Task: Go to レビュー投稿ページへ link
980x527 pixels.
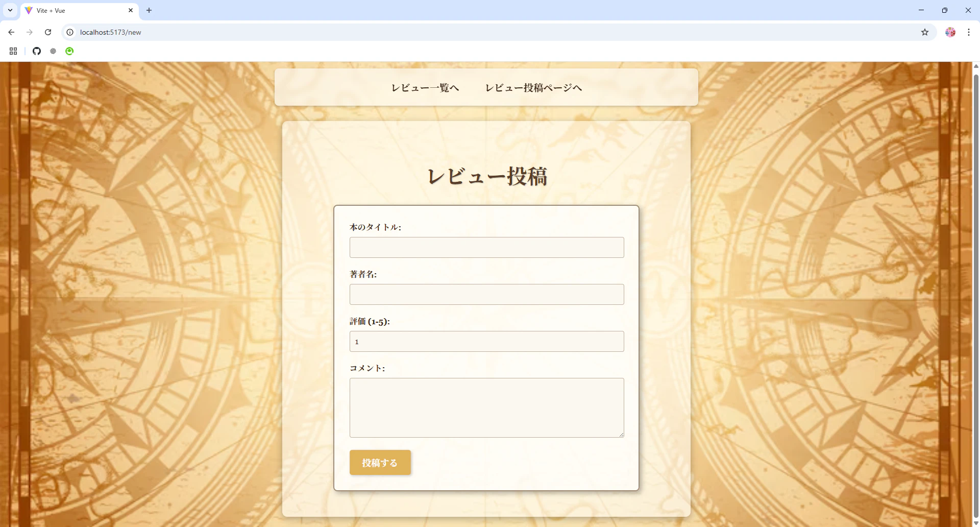Action: pyautogui.click(x=533, y=88)
